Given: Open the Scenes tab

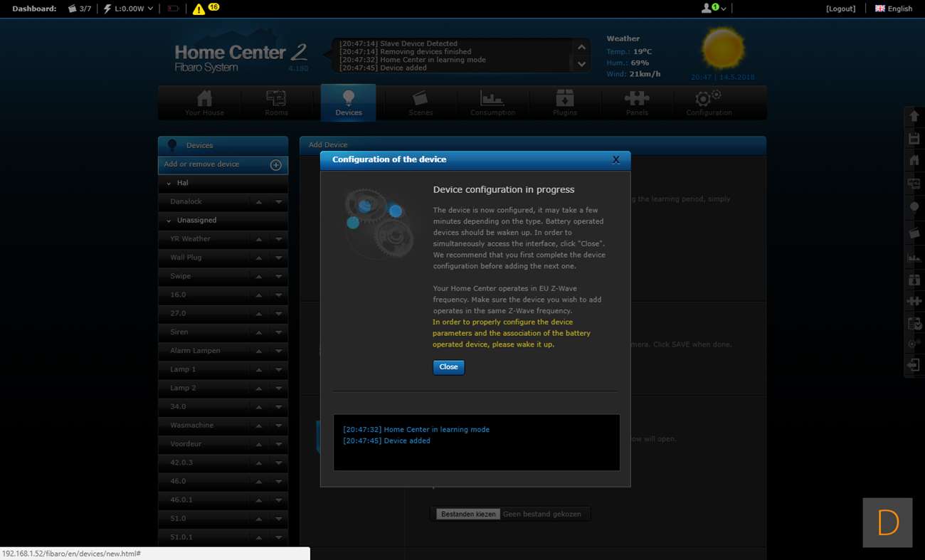Looking at the screenshot, I should tap(421, 103).
